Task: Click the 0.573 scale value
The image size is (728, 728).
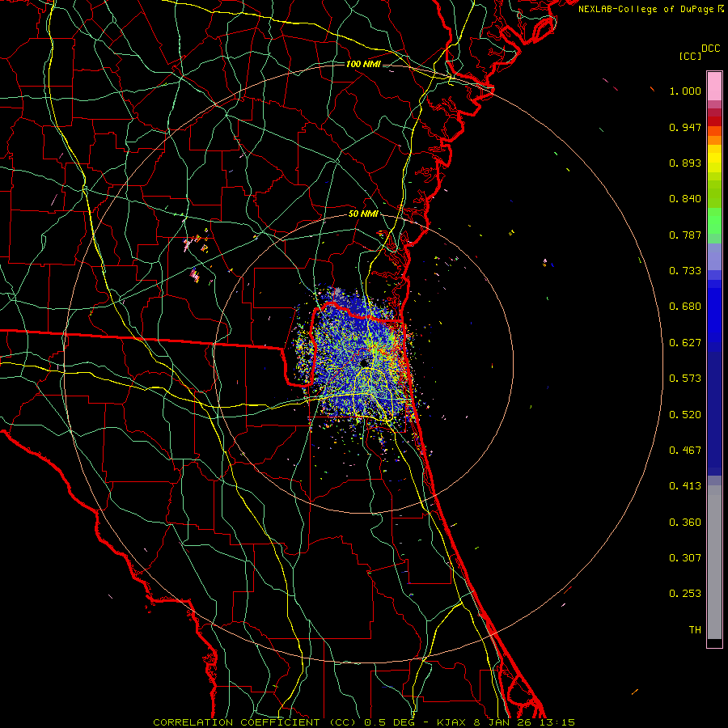Action: (685, 379)
